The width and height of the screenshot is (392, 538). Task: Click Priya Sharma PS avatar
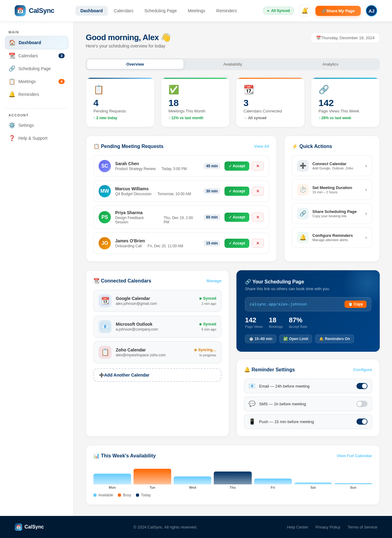(105, 217)
